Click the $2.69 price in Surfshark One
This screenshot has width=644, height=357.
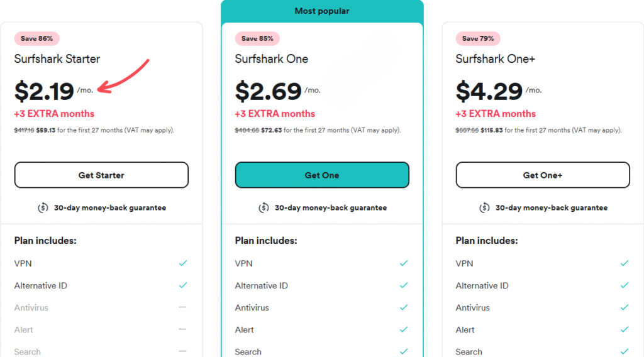(269, 92)
